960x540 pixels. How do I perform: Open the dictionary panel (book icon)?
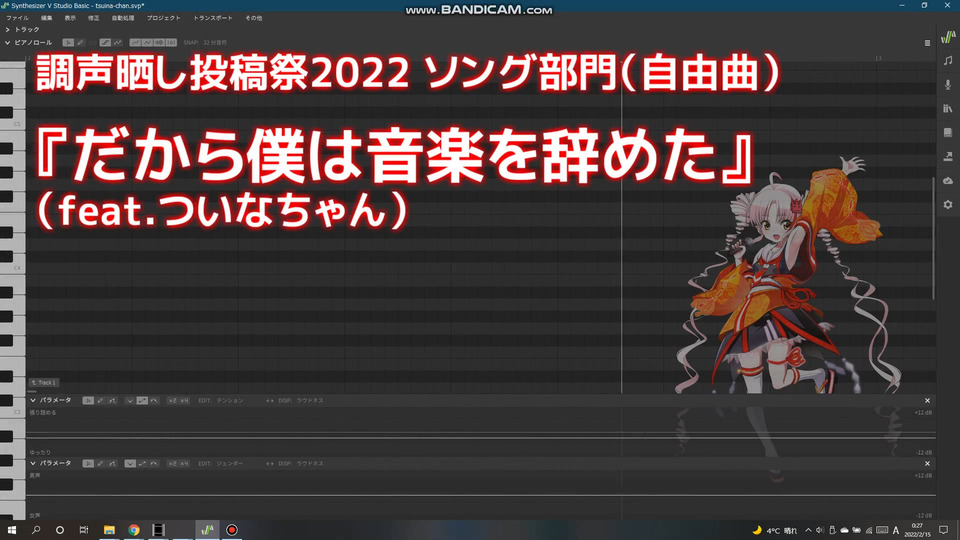pyautogui.click(x=948, y=133)
